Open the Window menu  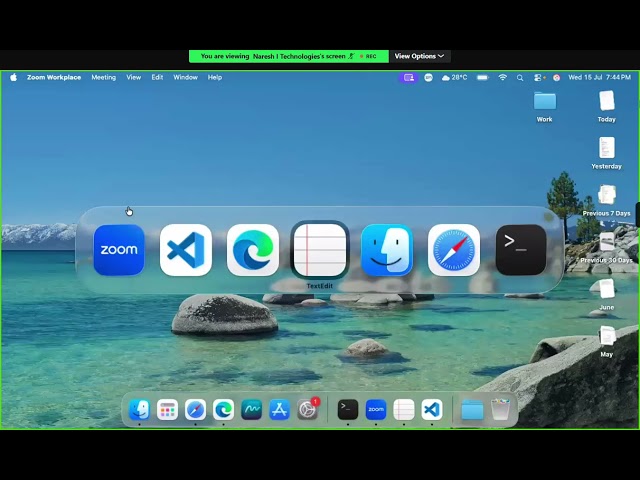[185, 77]
